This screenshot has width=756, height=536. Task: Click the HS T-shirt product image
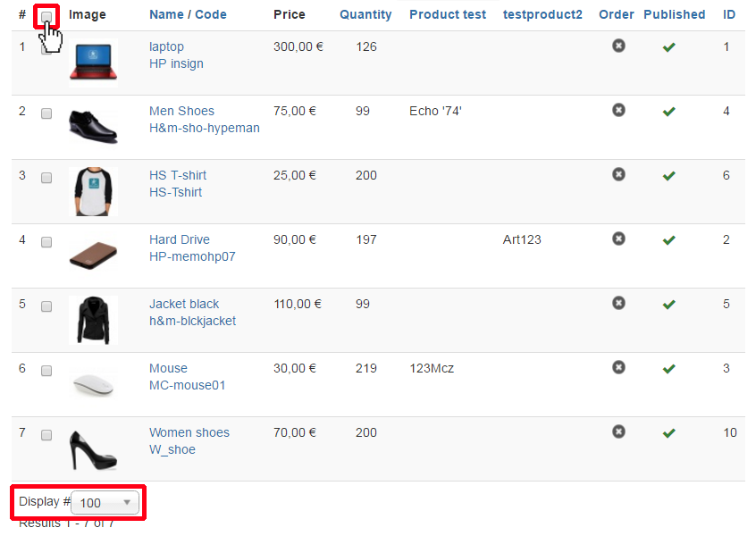click(93, 191)
